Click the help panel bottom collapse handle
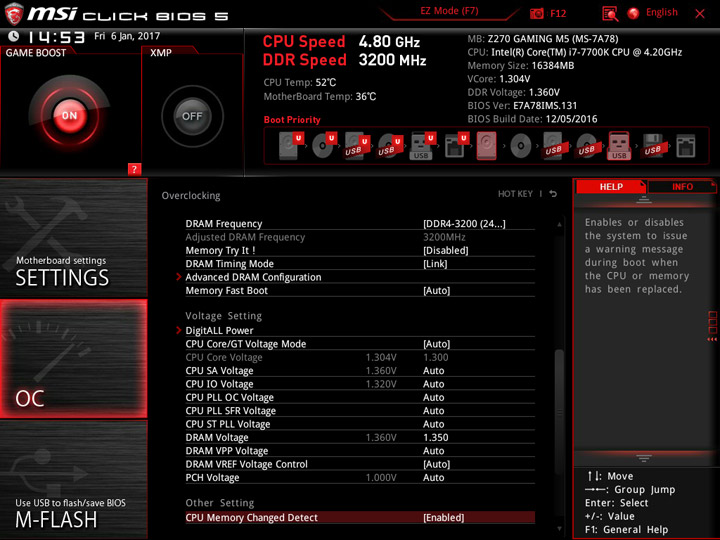The width and height of the screenshot is (720, 540). tap(644, 458)
